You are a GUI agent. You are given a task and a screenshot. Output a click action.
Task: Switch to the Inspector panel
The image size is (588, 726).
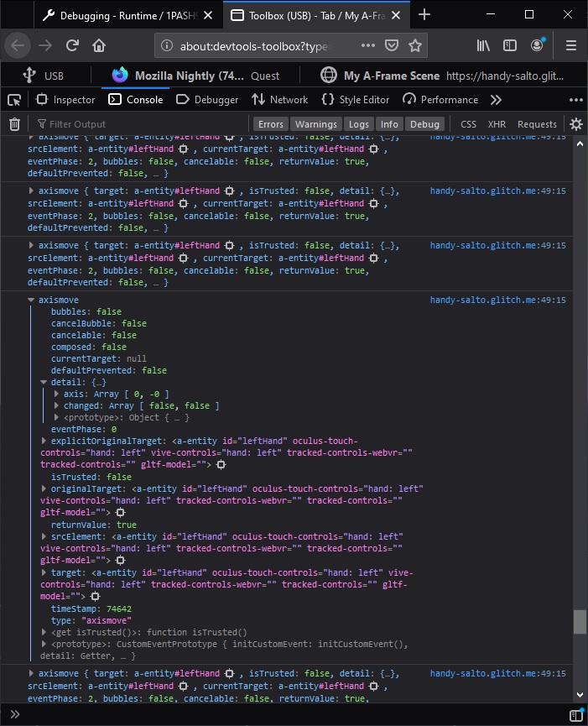[x=65, y=100]
